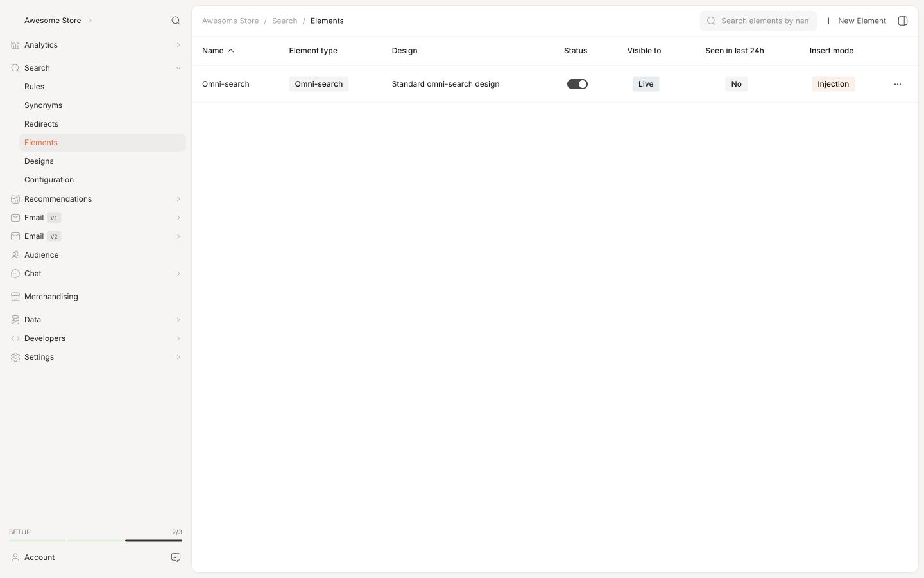Go to Redirects in the sidebar
Screen dimensions: 924x578
102,124
